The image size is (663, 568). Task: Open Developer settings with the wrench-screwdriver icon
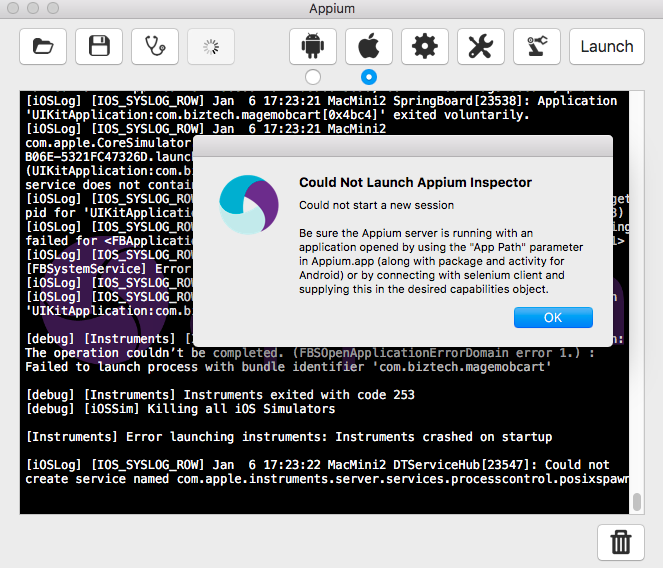click(x=481, y=47)
